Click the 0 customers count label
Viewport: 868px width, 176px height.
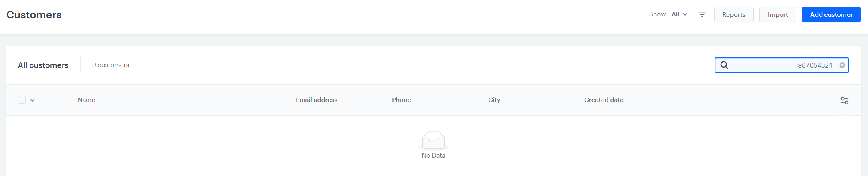111,65
